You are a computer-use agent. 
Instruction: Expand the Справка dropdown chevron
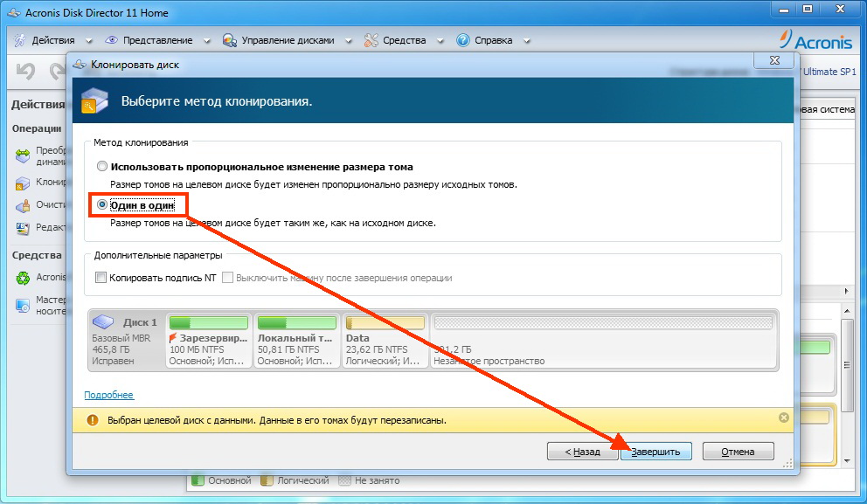click(x=526, y=39)
